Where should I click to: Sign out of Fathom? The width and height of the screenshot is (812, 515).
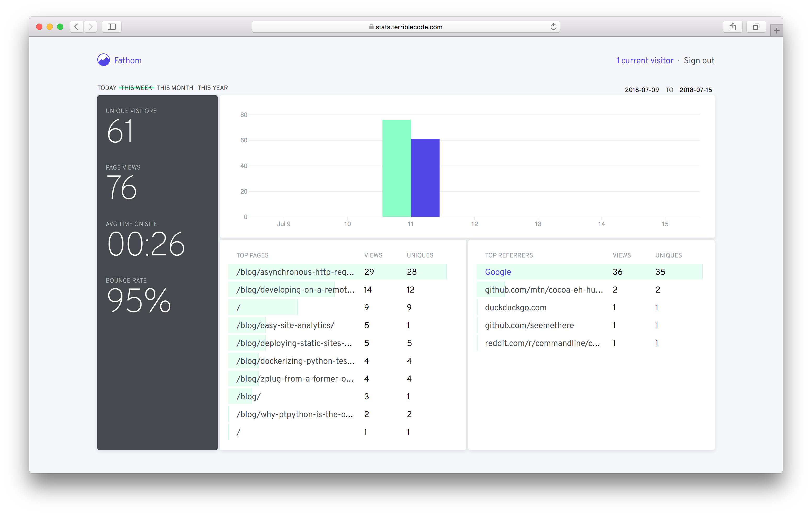point(699,60)
